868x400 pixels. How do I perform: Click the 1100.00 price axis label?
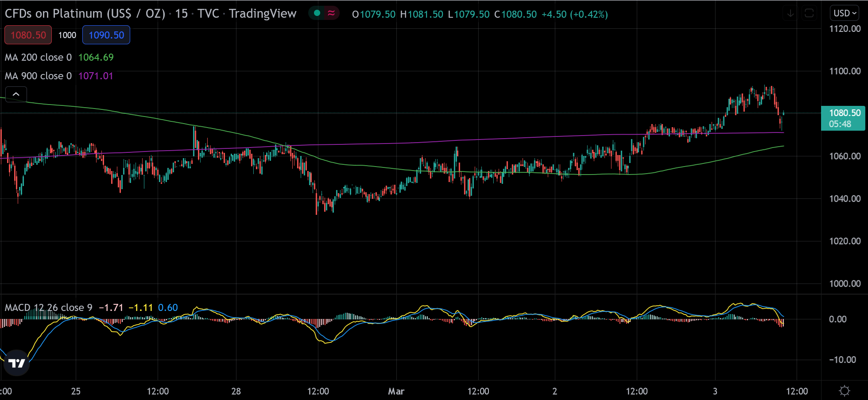(x=845, y=71)
